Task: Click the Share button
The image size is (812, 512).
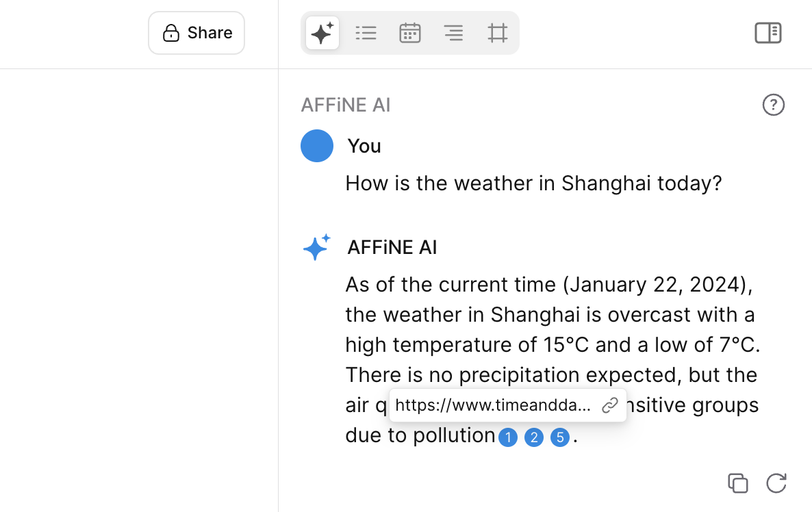Action: 196,32
